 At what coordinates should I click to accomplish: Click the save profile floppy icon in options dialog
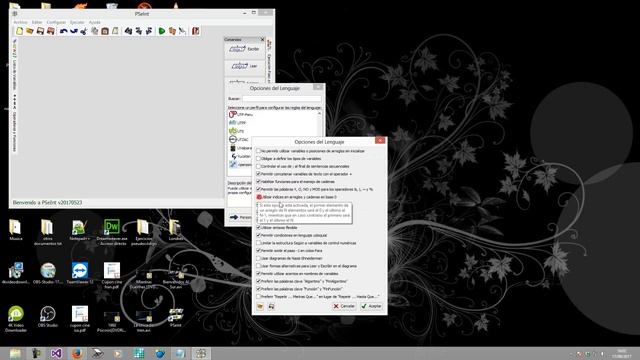271,306
